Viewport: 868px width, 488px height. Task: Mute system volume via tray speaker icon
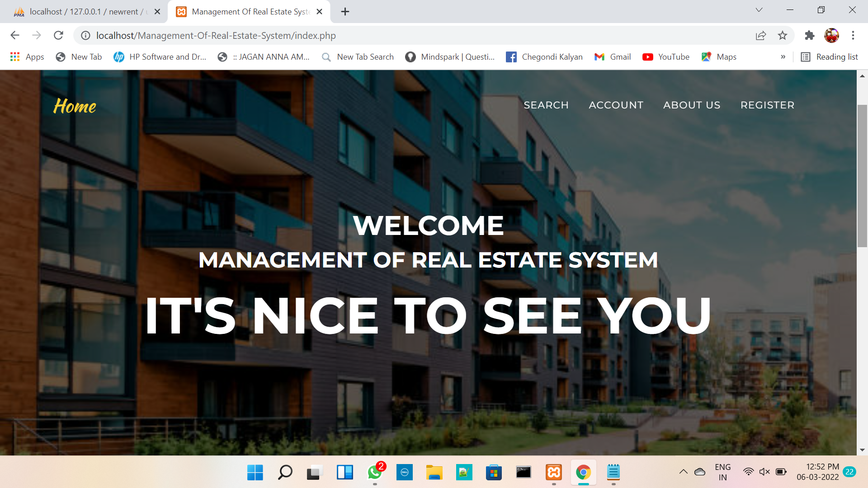(x=764, y=471)
